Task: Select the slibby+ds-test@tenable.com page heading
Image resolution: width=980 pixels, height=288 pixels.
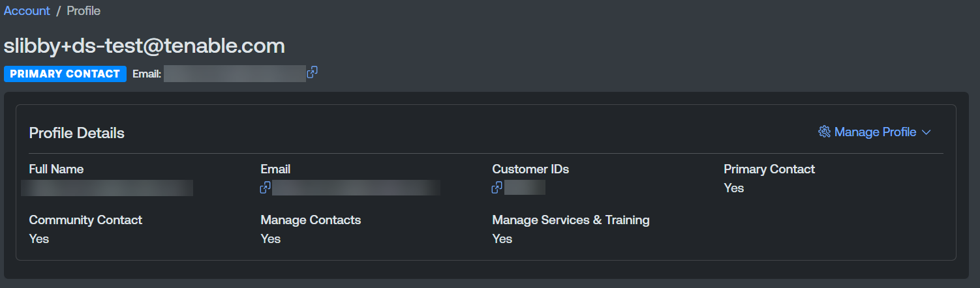Action: (144, 46)
